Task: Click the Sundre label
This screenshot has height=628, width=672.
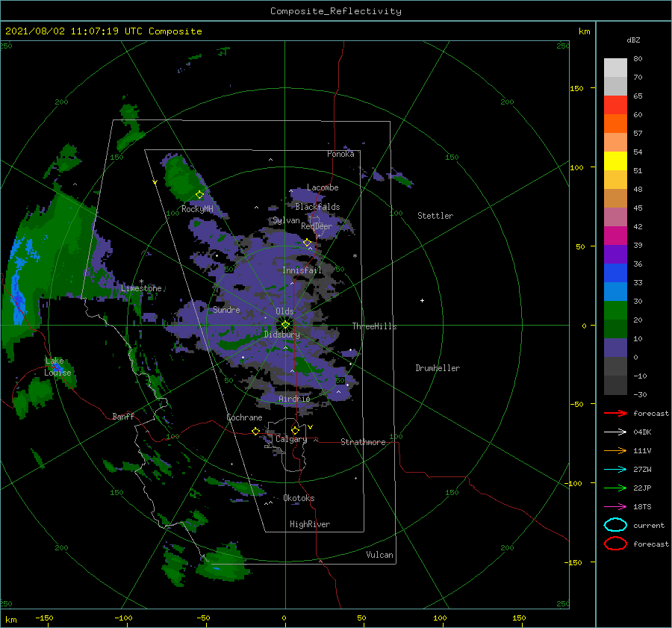Action: (x=226, y=309)
